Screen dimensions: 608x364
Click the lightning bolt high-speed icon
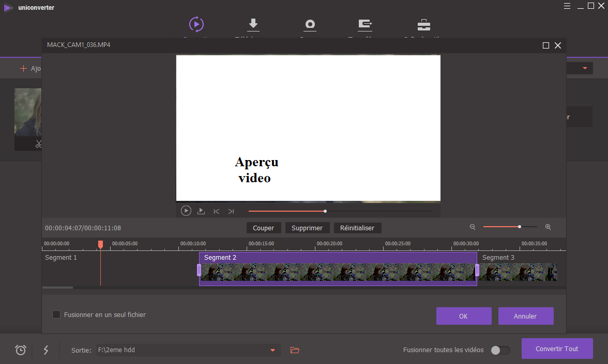[x=46, y=350]
